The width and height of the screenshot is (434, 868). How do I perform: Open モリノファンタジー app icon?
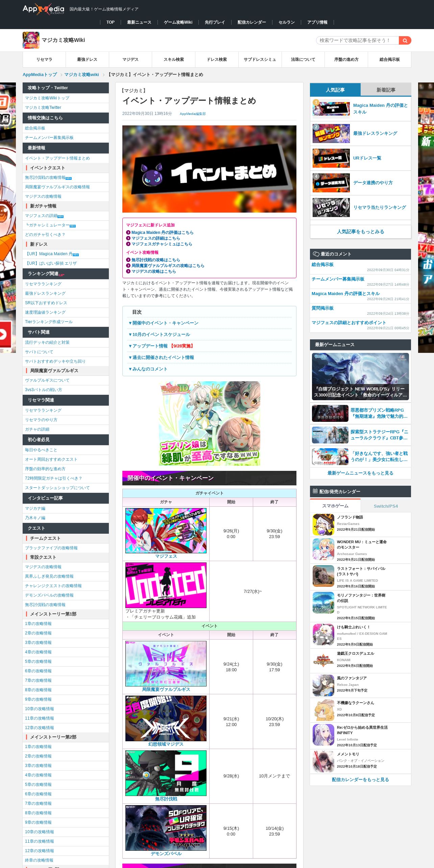(323, 603)
